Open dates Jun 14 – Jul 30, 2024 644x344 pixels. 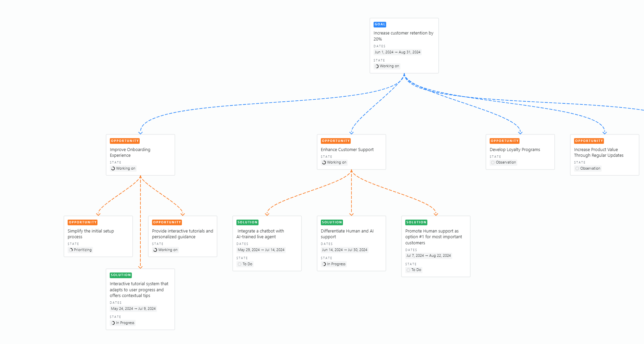[x=344, y=250]
